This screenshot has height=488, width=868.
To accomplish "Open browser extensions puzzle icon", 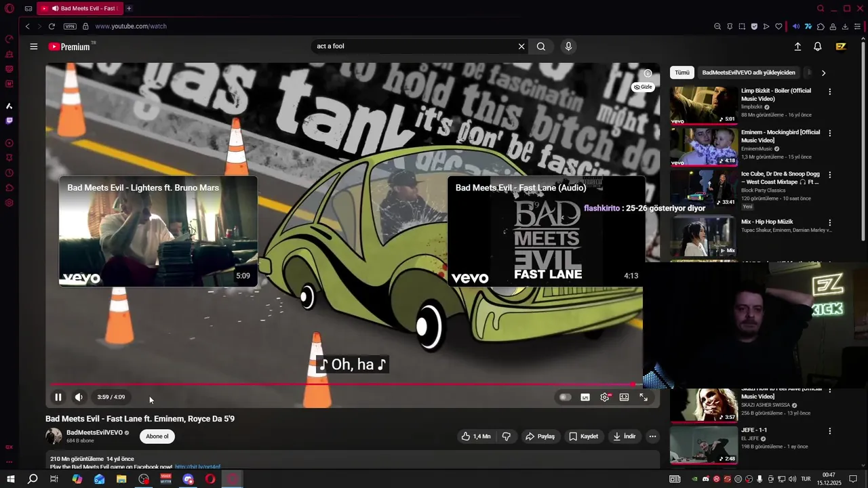I will pos(821,26).
